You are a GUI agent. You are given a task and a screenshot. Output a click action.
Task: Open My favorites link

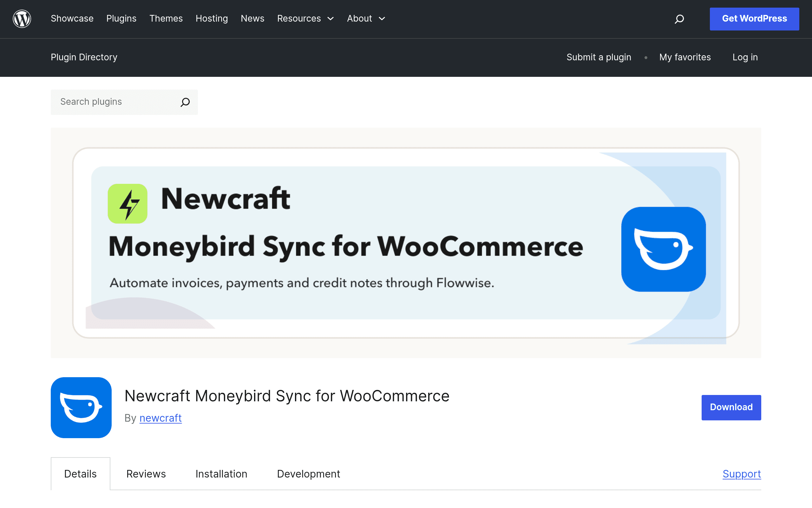coord(685,57)
